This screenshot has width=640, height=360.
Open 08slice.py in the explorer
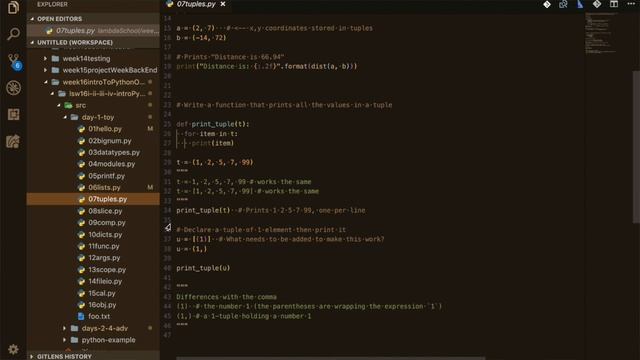click(93, 211)
